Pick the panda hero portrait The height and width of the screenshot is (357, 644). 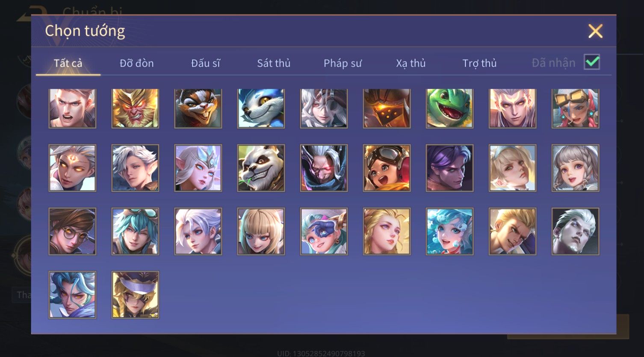261,168
